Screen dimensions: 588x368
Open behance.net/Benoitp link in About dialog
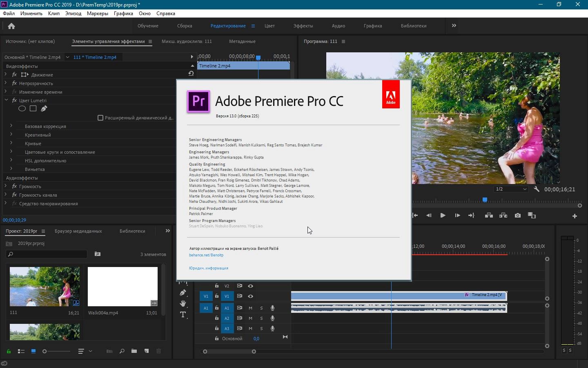(x=206, y=255)
